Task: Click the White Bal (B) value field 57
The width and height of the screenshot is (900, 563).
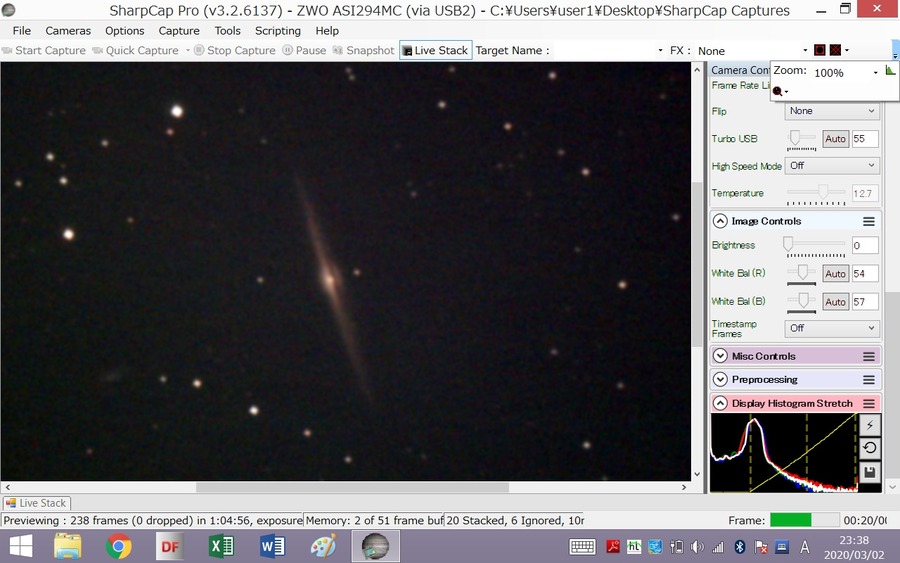Action: click(865, 302)
